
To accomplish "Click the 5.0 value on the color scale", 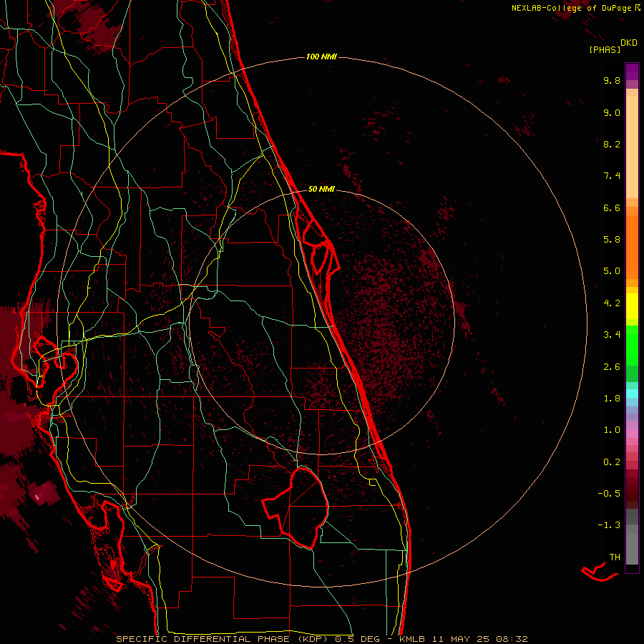I will pyautogui.click(x=612, y=271).
